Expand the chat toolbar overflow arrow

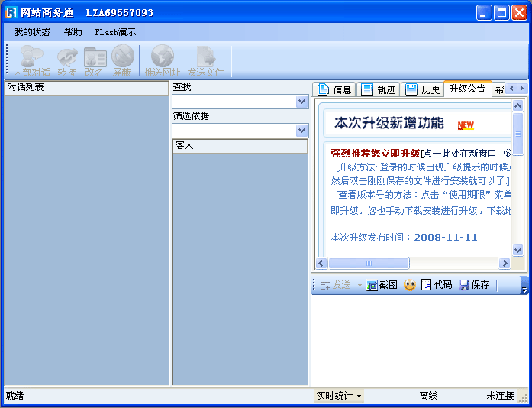(x=524, y=287)
